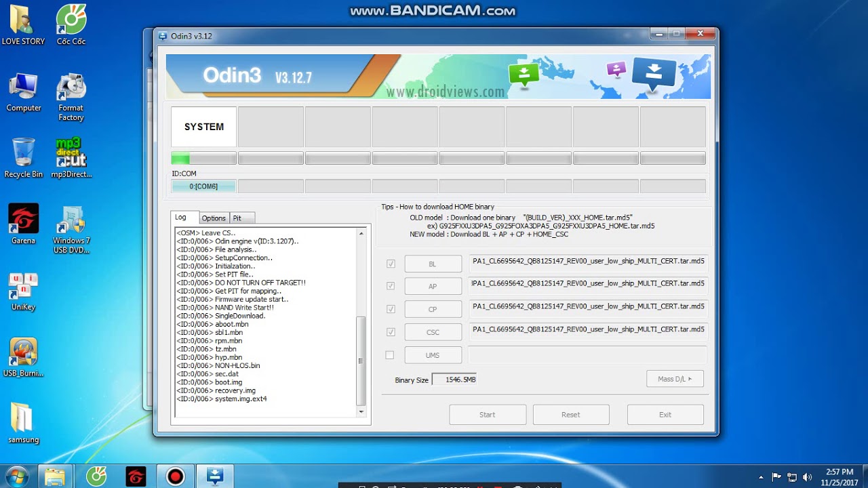Click the Odin title bar app icon
The image size is (868, 488).
163,36
